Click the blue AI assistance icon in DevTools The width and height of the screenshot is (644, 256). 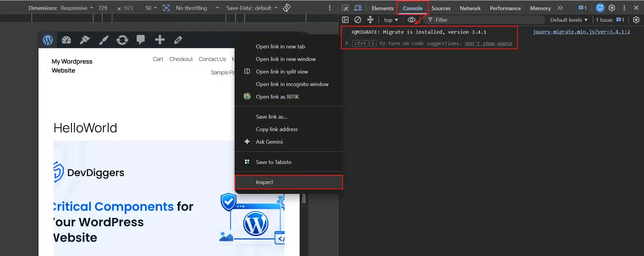point(600,8)
